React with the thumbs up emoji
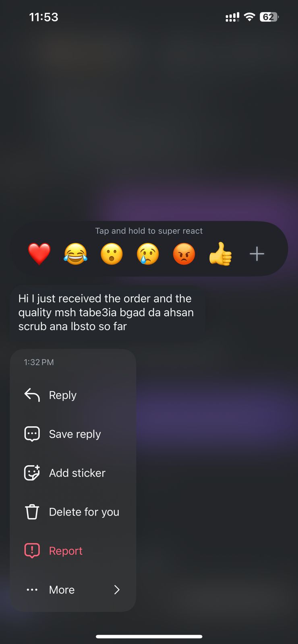The image size is (298, 644). click(220, 254)
